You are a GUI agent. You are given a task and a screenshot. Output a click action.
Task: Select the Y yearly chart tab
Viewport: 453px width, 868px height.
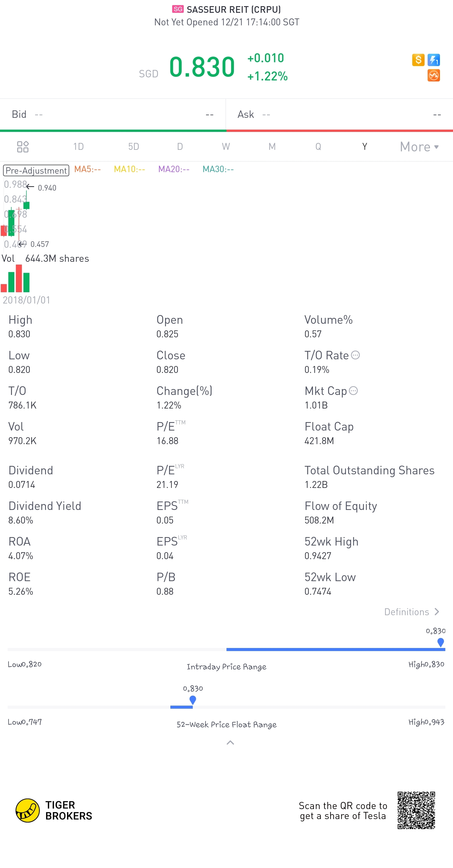[364, 147]
